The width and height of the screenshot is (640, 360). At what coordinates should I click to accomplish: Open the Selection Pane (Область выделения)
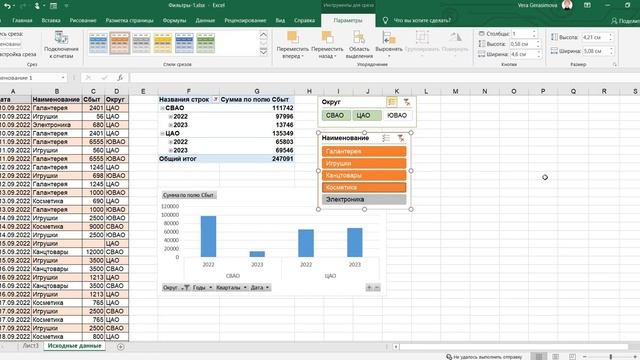(359, 45)
